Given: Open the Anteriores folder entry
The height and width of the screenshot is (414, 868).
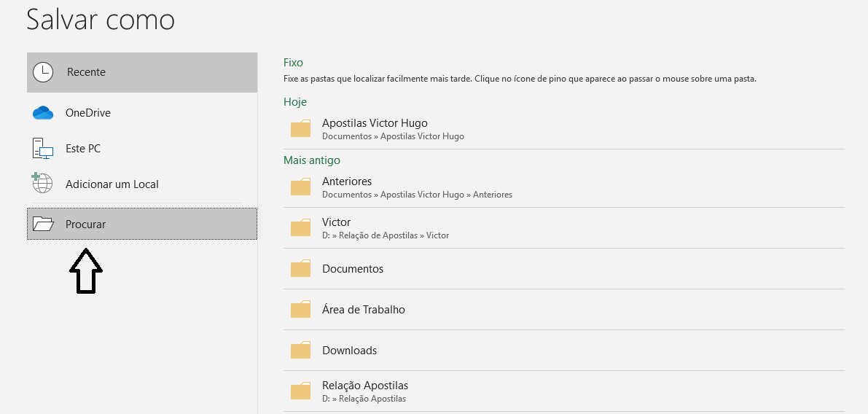Looking at the screenshot, I should click(x=347, y=181).
